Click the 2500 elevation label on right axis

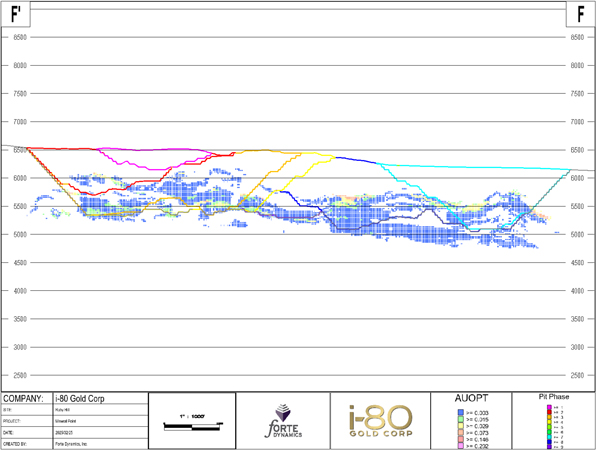pyautogui.click(x=577, y=375)
